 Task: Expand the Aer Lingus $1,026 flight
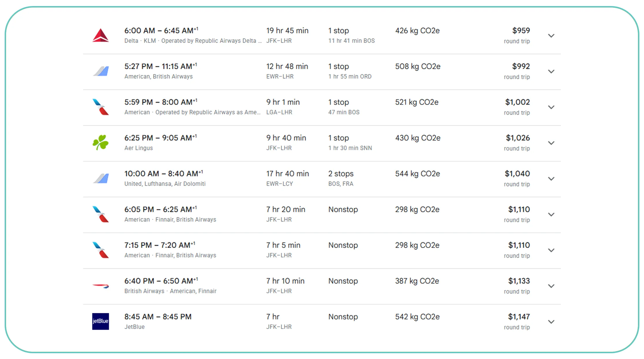[x=551, y=143]
